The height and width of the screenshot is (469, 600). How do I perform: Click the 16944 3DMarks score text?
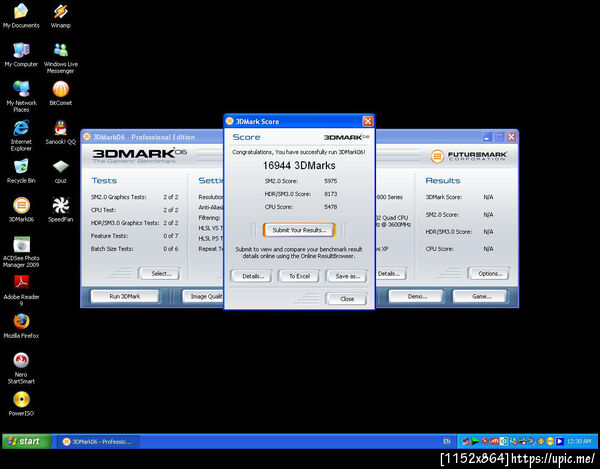click(299, 166)
